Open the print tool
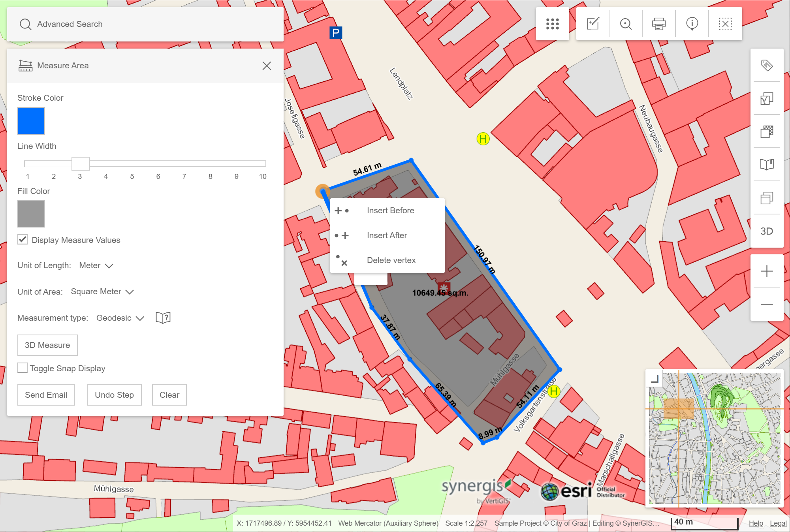Screen dimensions: 790x532 pos(658,24)
